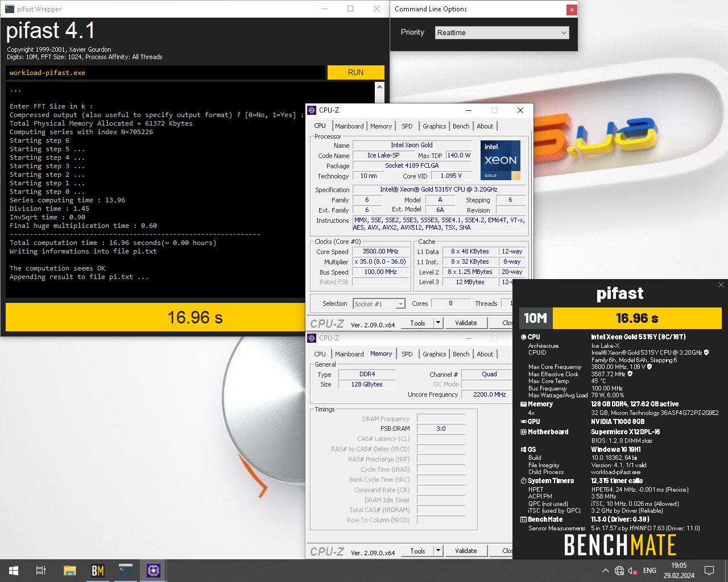The height and width of the screenshot is (582, 728).
Task: Show hidden system tray icons
Action: pyautogui.click(x=605, y=571)
